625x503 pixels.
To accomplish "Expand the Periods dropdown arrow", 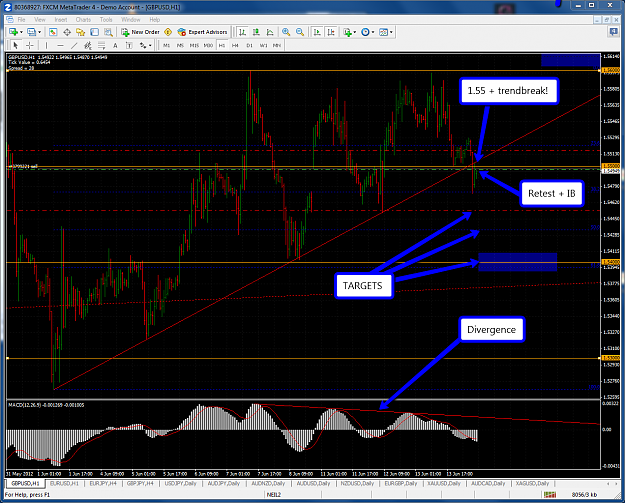I will [373, 32].
